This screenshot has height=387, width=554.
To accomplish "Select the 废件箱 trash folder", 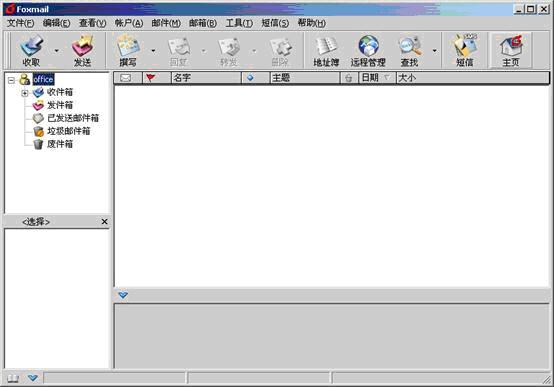I will click(60, 144).
